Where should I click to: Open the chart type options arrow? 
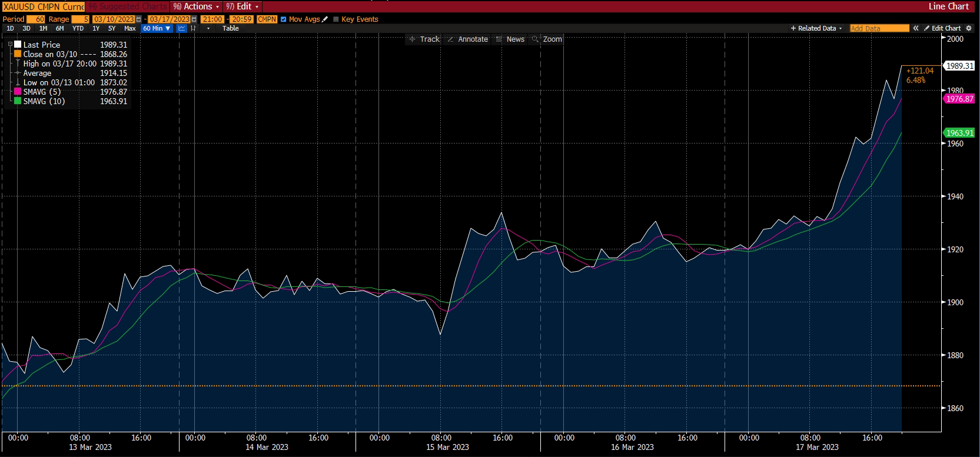click(208, 28)
